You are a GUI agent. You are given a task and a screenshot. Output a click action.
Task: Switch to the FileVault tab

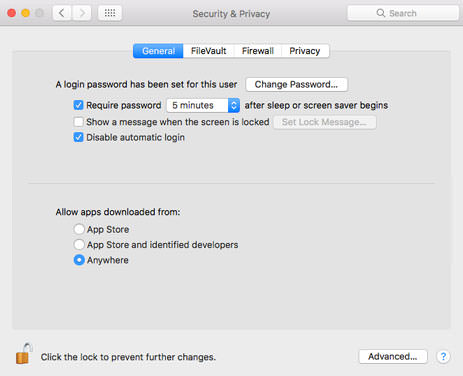click(x=209, y=51)
